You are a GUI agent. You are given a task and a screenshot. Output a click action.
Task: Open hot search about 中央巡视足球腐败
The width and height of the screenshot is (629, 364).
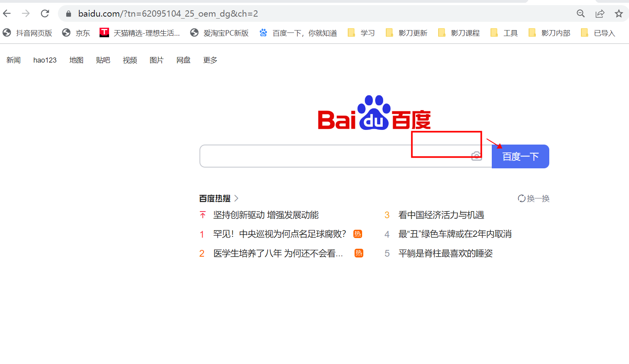point(280,234)
